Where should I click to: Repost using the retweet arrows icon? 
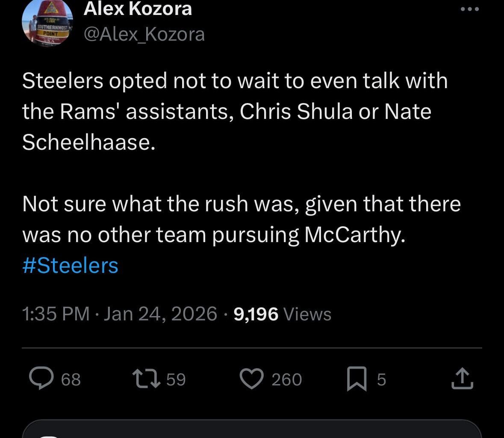coord(146,379)
